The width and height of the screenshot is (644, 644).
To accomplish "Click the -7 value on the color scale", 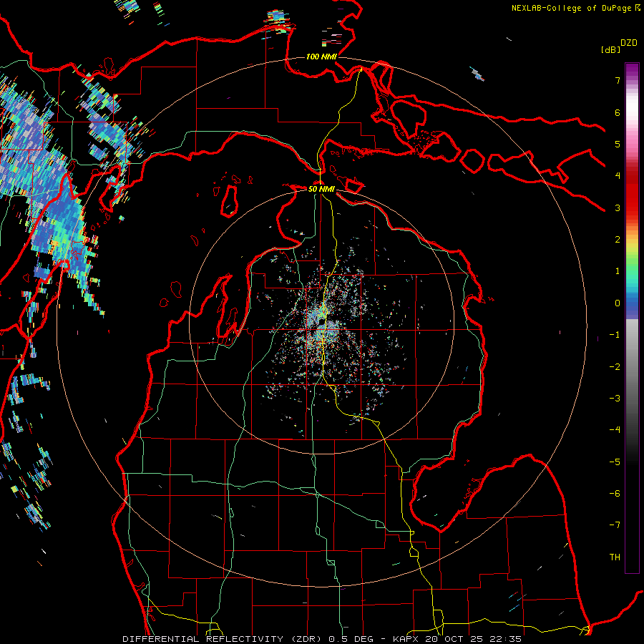I will (x=615, y=525).
